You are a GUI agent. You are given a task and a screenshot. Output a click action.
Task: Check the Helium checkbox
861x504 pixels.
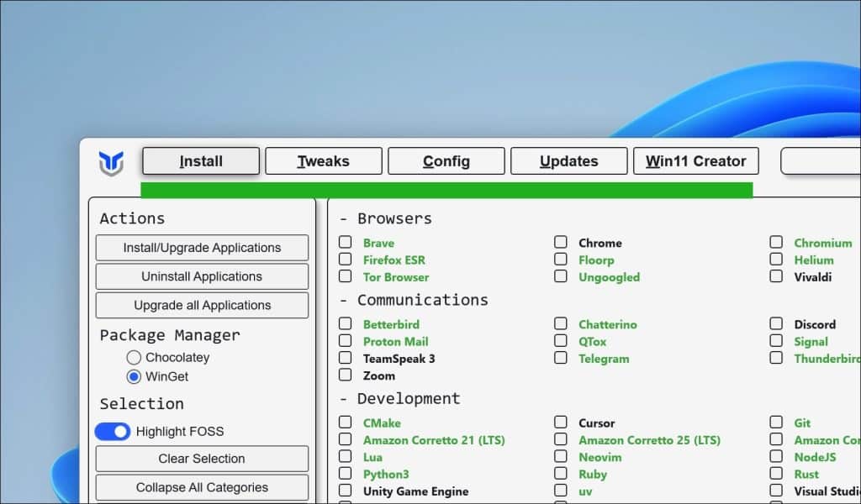pyautogui.click(x=776, y=259)
